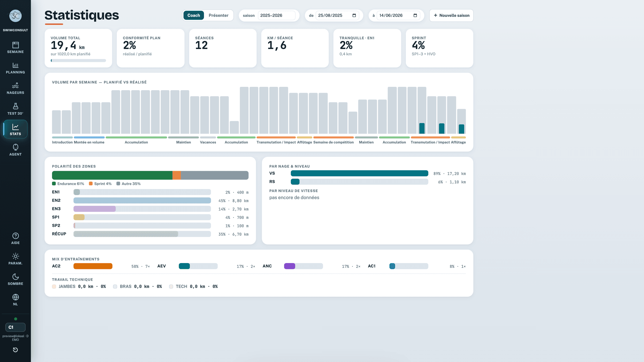Click the Statistiques page title
644x362 pixels.
[82, 15]
